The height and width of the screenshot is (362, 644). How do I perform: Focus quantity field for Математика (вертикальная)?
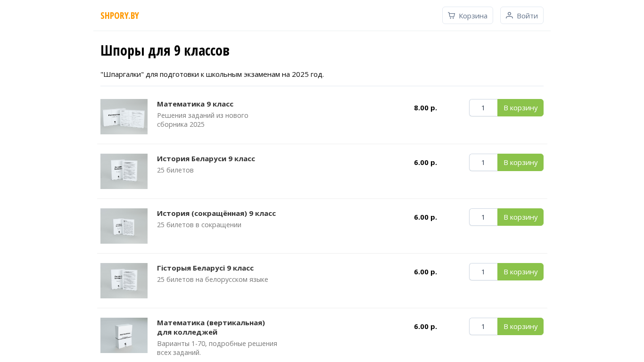coord(483,326)
